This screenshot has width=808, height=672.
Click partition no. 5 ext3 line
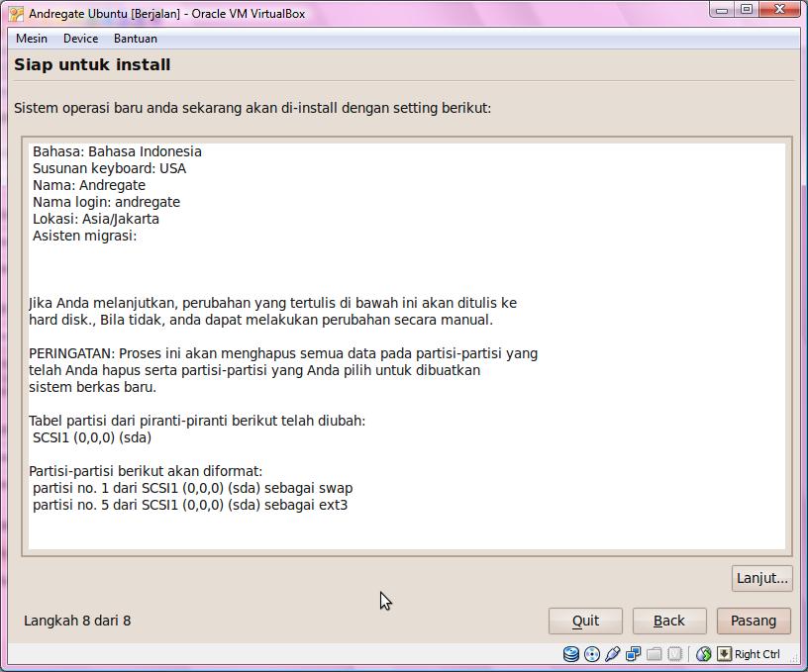point(190,505)
